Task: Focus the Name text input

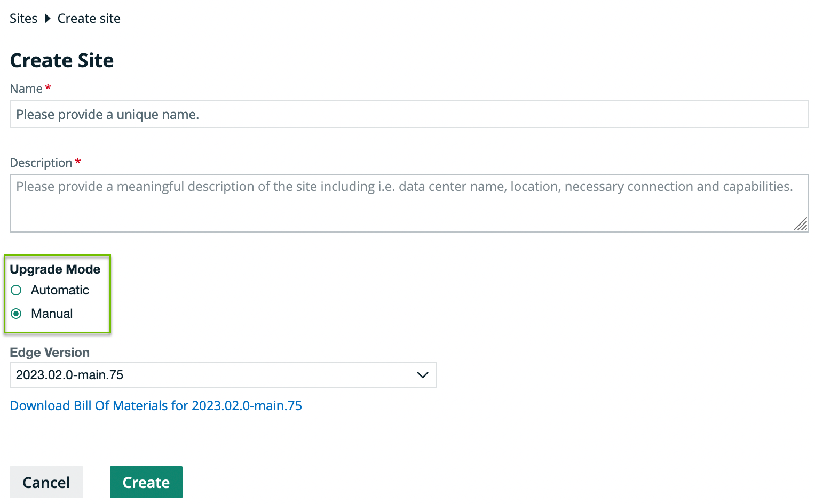Action: (409, 114)
